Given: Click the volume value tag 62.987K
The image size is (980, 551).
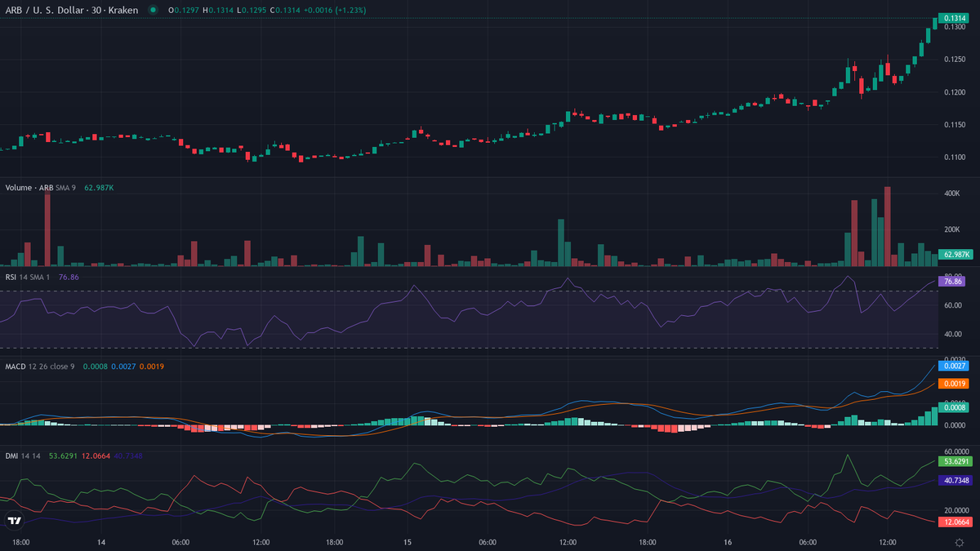Looking at the screenshot, I should click(955, 255).
